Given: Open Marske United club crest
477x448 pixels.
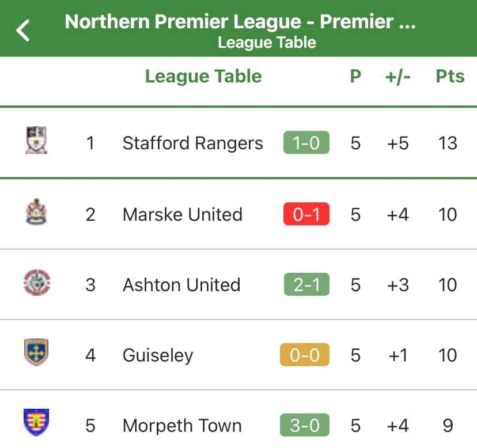Looking at the screenshot, I should click(36, 212).
